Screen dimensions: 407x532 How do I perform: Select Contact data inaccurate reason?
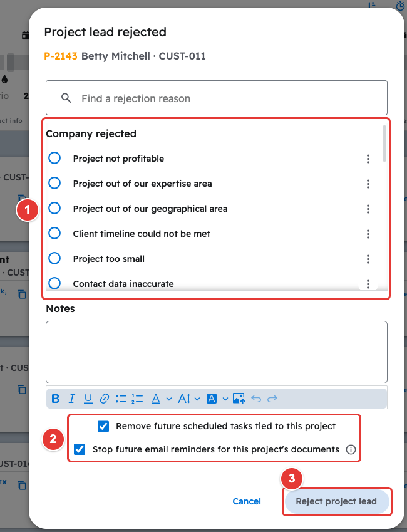pos(54,283)
